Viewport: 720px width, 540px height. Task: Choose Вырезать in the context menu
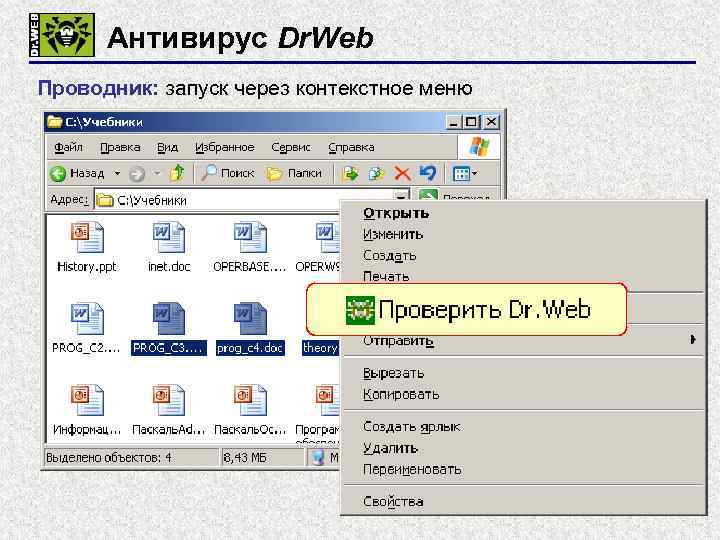523,373
